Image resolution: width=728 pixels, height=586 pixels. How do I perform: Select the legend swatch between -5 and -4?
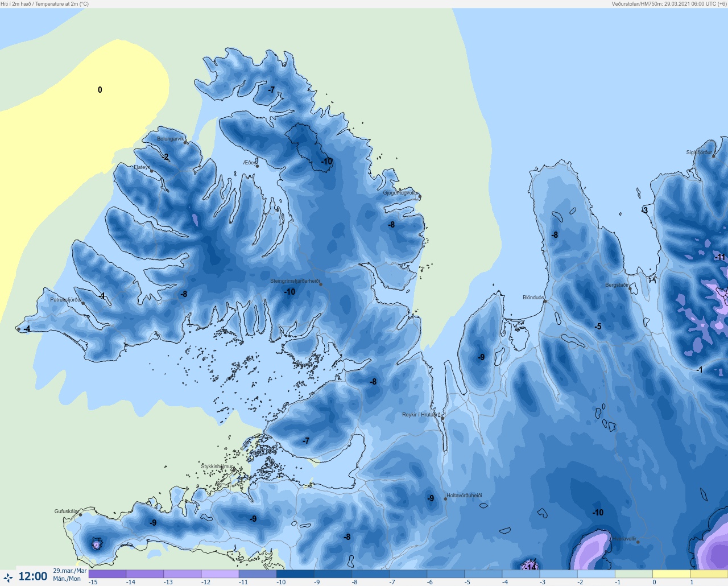pyautogui.click(x=483, y=574)
